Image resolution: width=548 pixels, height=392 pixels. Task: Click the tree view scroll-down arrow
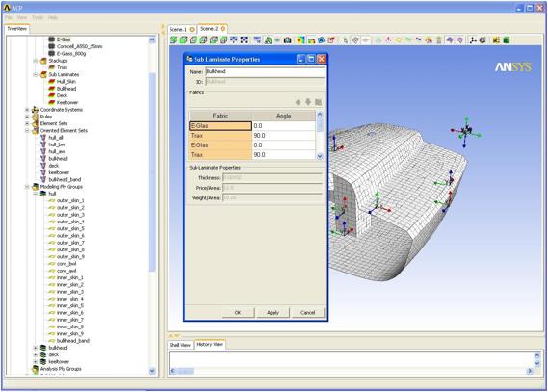point(152,371)
